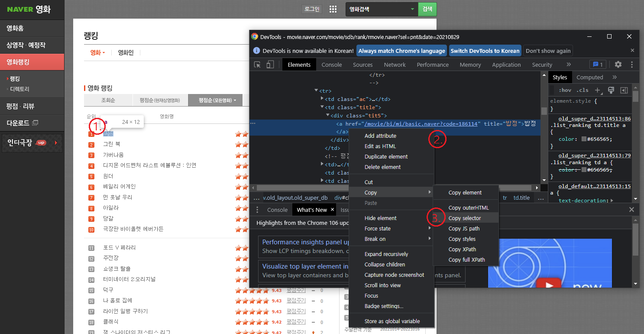Dismiss the DevTools language infobar
Image resolution: width=644 pixels, height=334 pixels.
[632, 50]
